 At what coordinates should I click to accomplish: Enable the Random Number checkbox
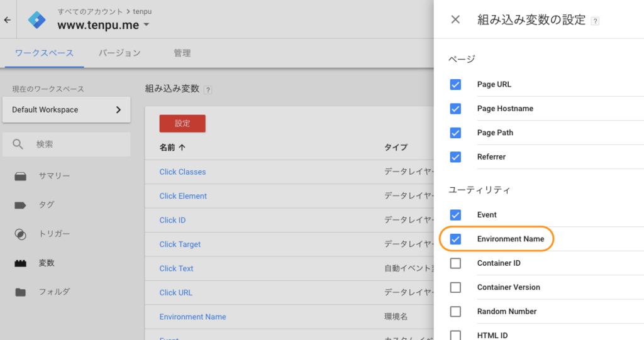(455, 312)
